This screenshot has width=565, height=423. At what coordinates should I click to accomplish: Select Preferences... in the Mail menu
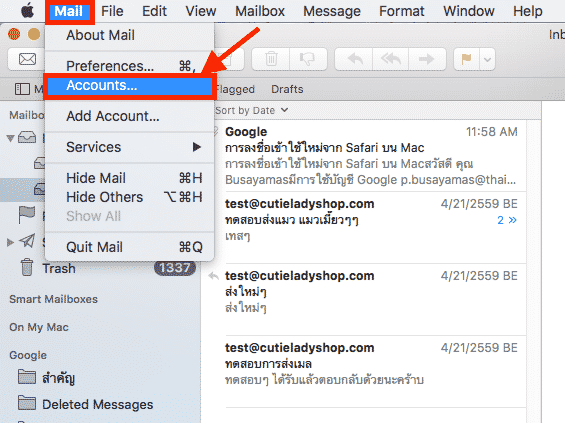click(129, 66)
